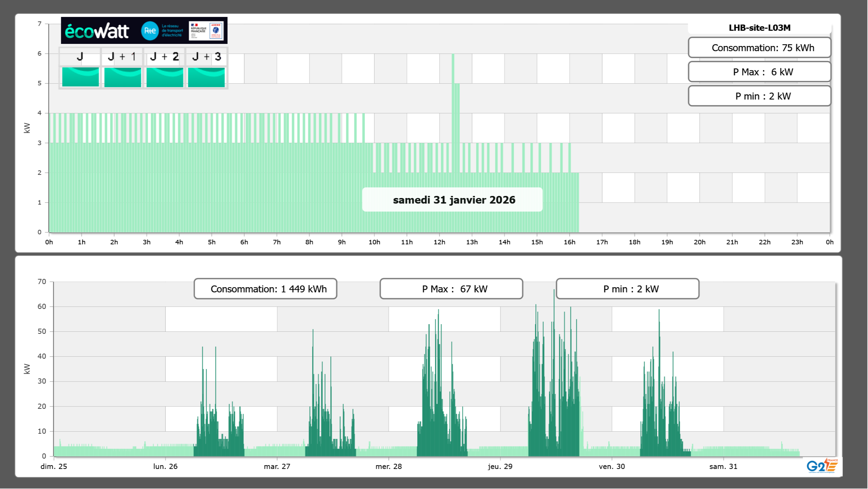868x489 pixels.
Task: Click the samedi 31 janvier 2026 label
Action: [454, 200]
